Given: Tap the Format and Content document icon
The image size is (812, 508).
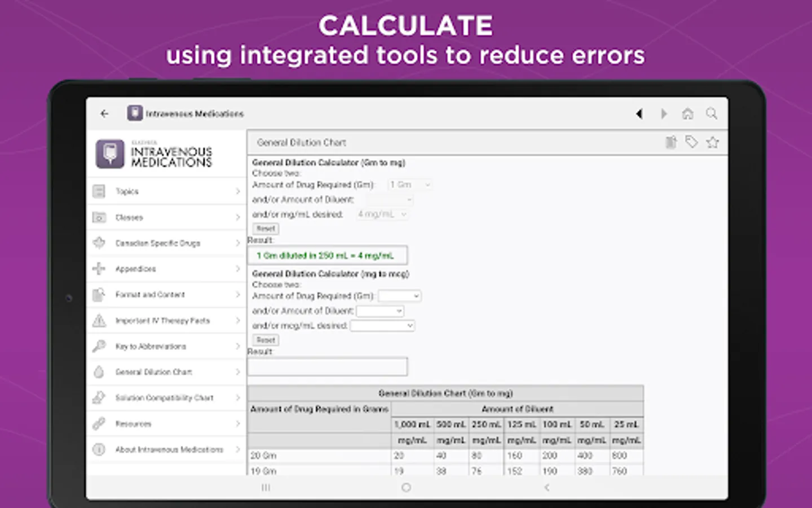Looking at the screenshot, I should pos(99,295).
